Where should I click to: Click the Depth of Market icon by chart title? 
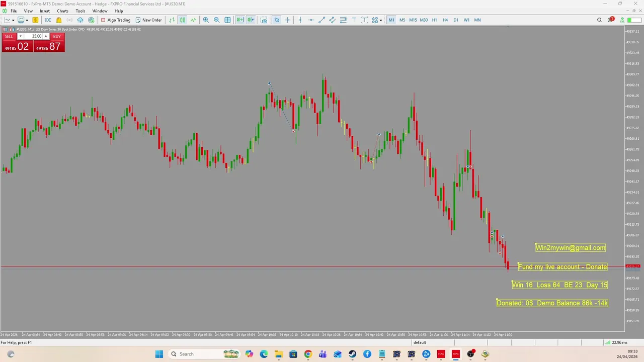click(12, 29)
